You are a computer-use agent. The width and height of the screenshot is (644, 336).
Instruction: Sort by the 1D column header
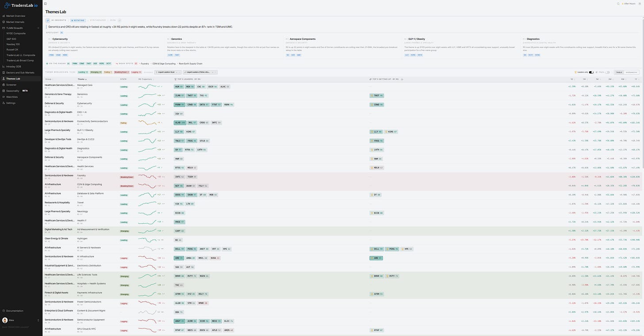572,79
